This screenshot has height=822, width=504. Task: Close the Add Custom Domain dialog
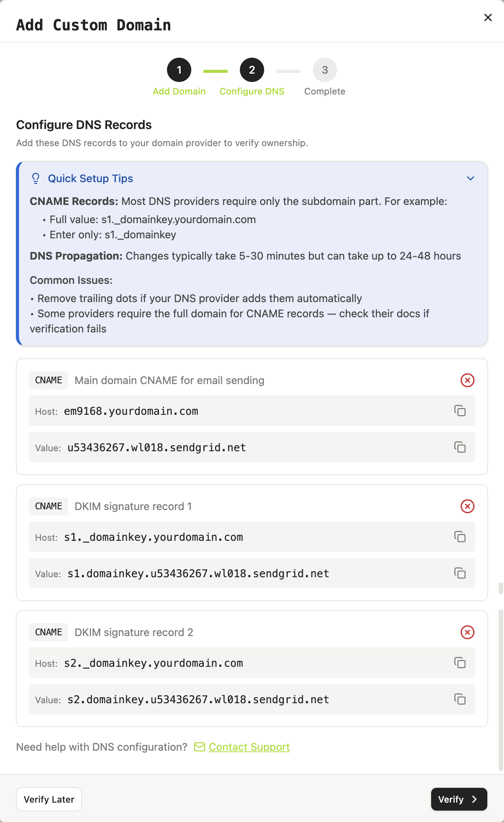(x=488, y=17)
